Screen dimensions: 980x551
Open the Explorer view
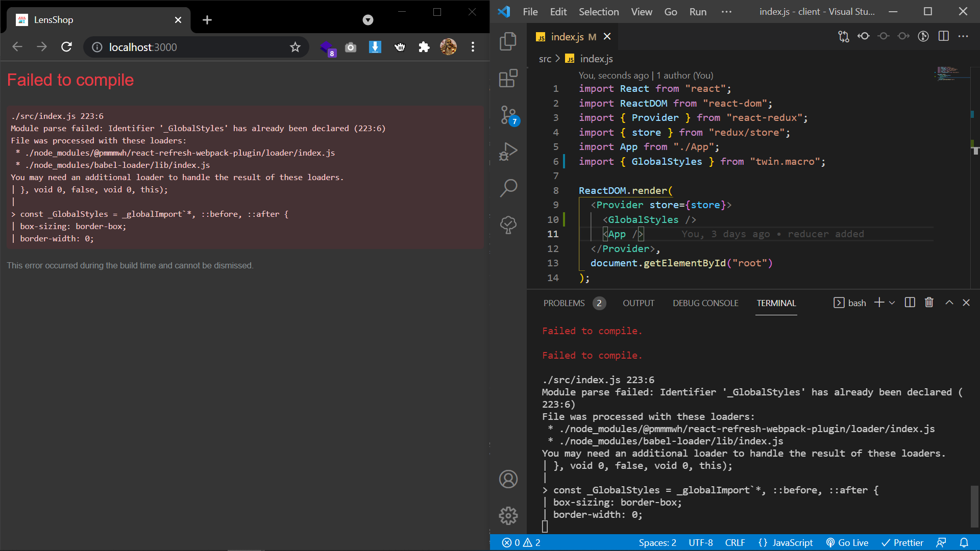pos(508,41)
